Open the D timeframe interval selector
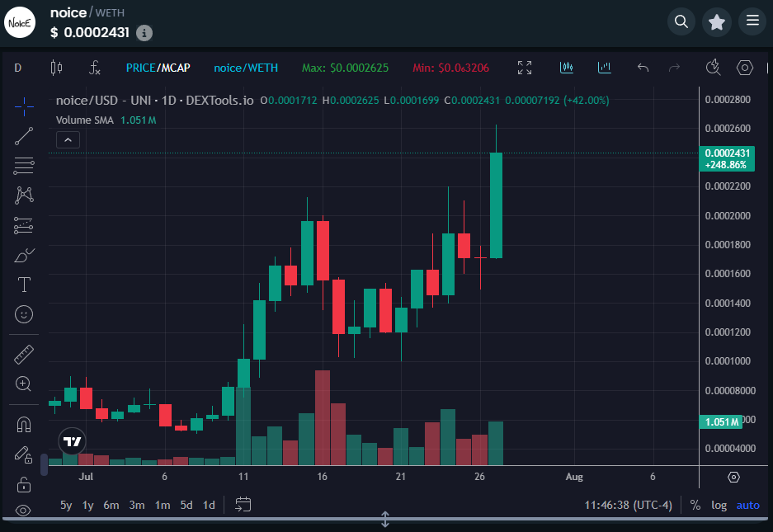This screenshot has height=532, width=773. point(18,68)
